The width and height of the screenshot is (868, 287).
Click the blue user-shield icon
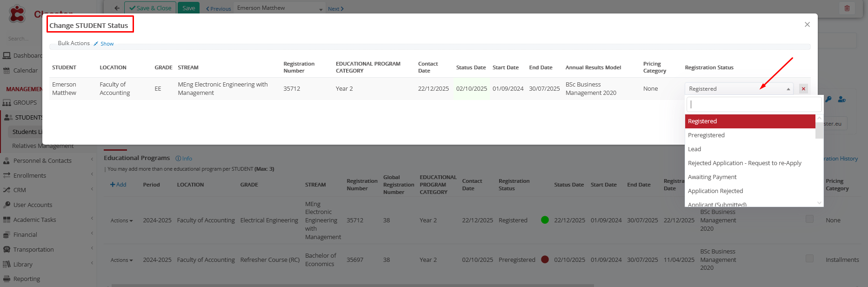tap(841, 99)
